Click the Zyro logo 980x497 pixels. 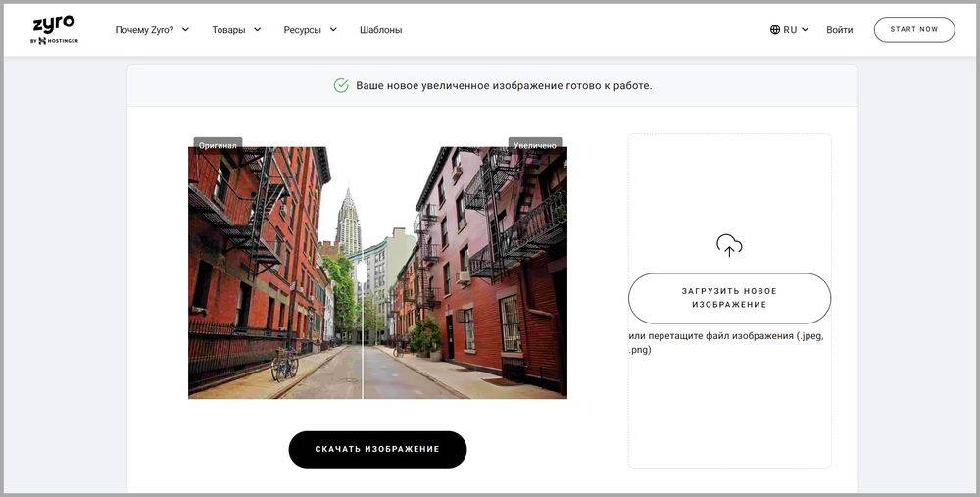54,25
